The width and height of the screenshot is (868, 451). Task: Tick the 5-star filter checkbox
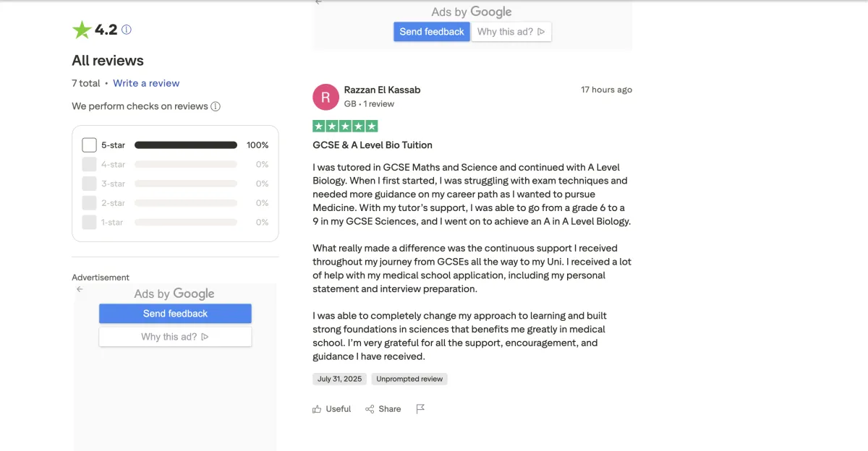(89, 145)
